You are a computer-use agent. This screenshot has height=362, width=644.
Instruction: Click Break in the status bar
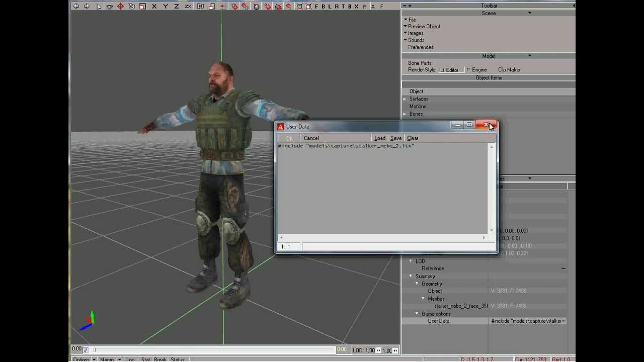[x=160, y=359]
